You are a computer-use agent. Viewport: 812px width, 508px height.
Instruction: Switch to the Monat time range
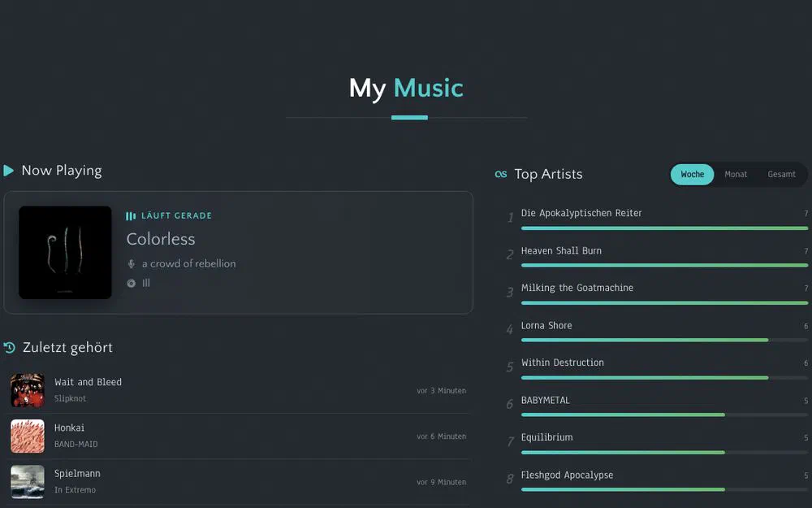pos(736,174)
